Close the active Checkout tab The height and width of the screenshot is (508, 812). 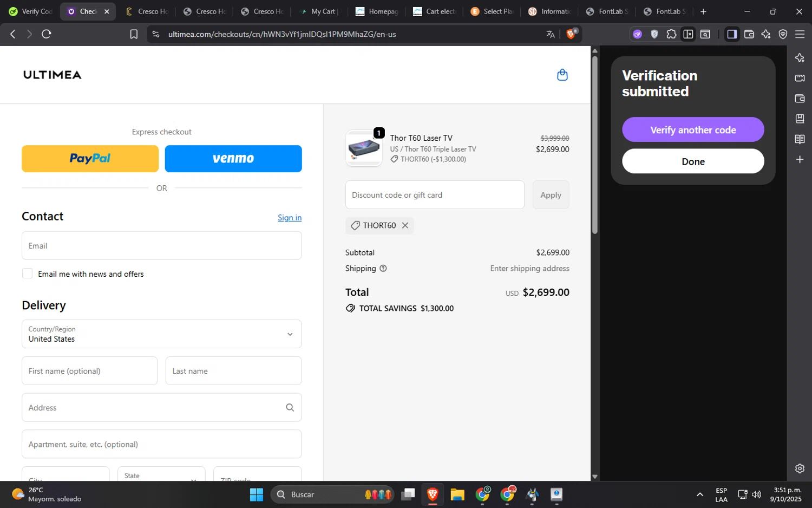107,11
